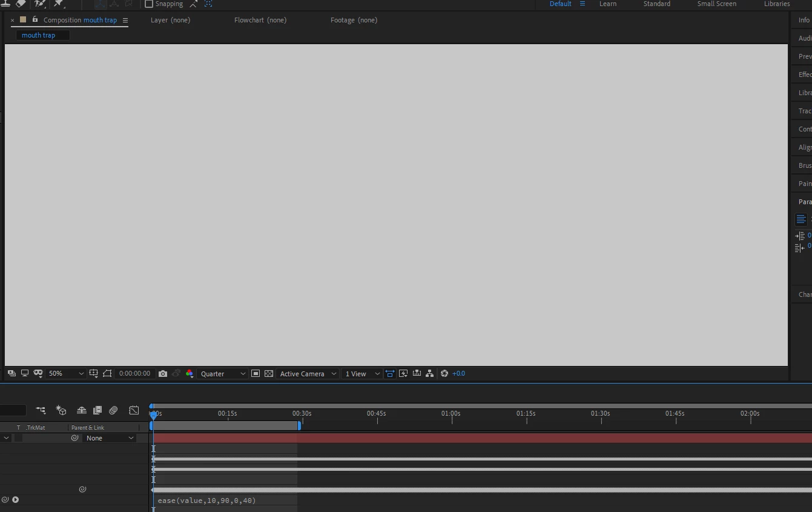The image size is (812, 512).
Task: Click the ease(value,10,90,0,40) expression text
Action: pos(207,500)
